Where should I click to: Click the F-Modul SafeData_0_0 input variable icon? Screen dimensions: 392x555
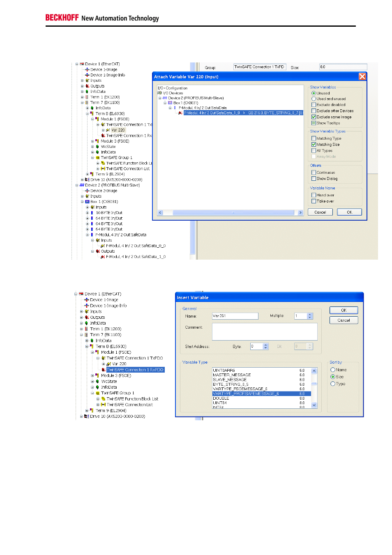103,246
